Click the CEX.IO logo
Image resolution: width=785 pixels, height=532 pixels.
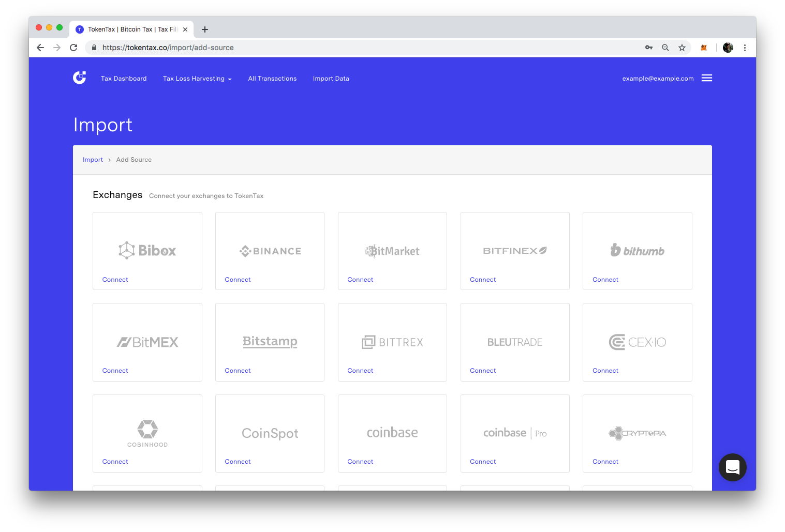click(638, 342)
